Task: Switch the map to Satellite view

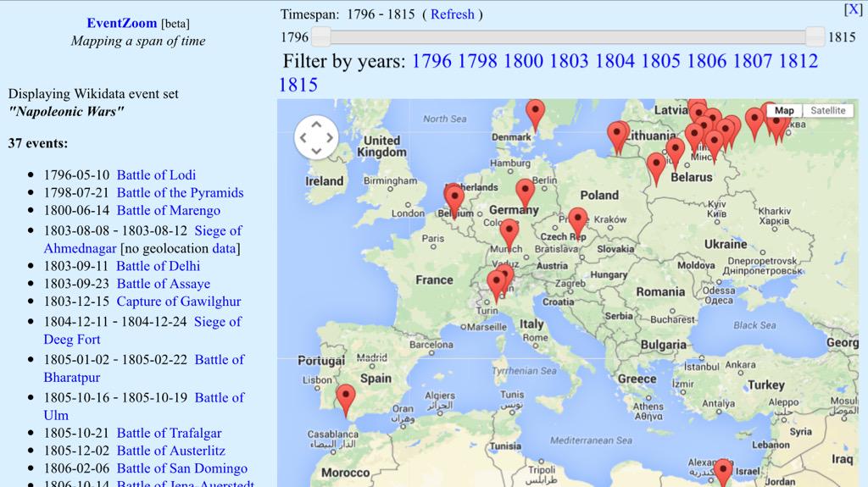Action: (827, 111)
